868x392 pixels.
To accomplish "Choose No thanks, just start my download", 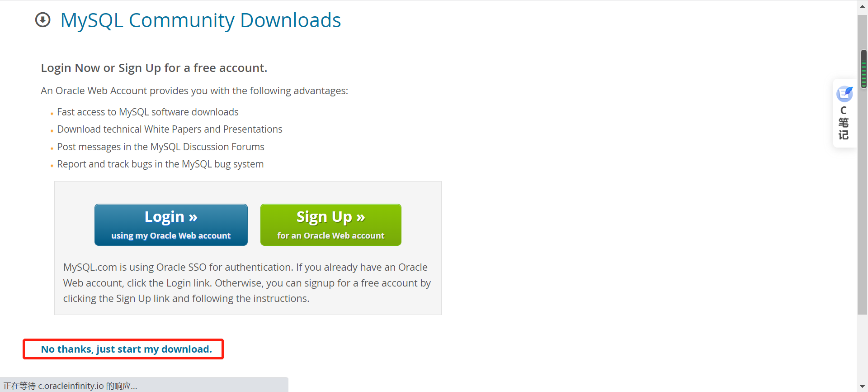I will click(x=127, y=349).
